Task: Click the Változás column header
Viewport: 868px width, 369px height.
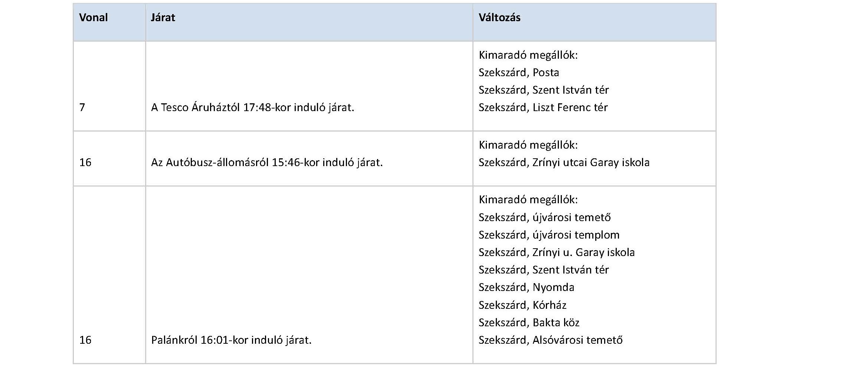Action: point(499,17)
